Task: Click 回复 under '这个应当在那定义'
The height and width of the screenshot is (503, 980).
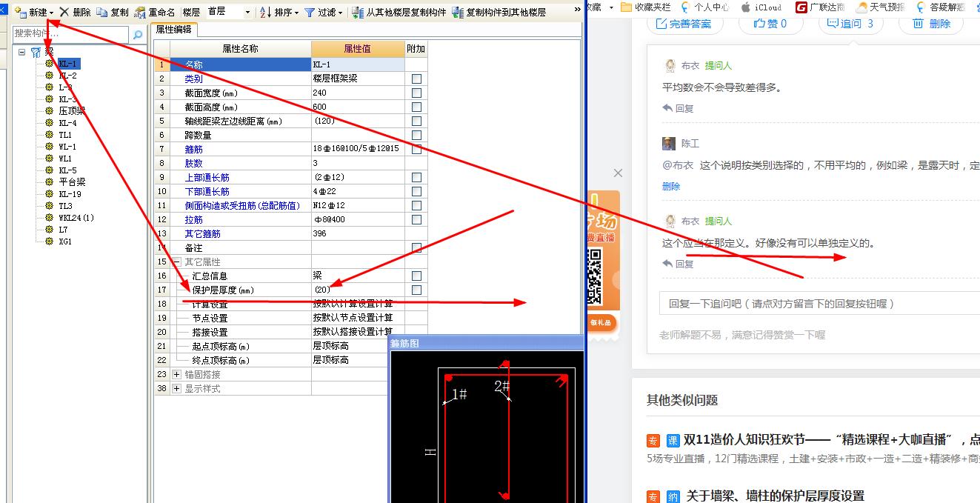Action: pos(678,264)
